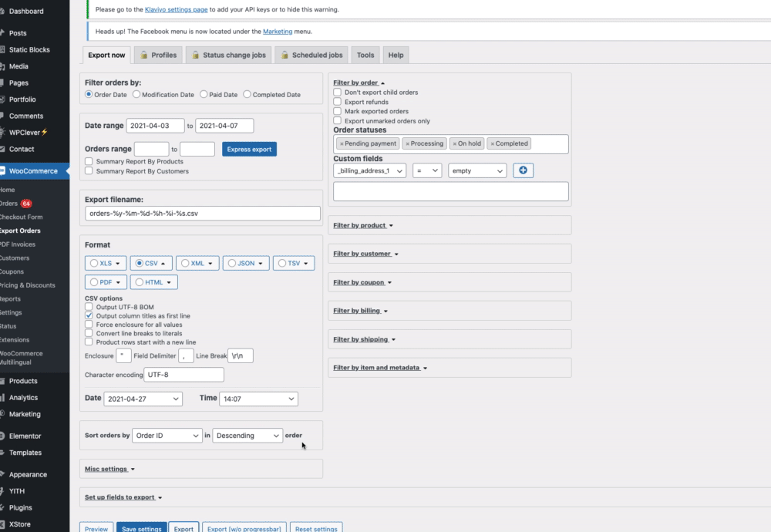771x532 pixels.
Task: Open the _billing_address_1 custom field dropdown
Action: click(x=370, y=170)
